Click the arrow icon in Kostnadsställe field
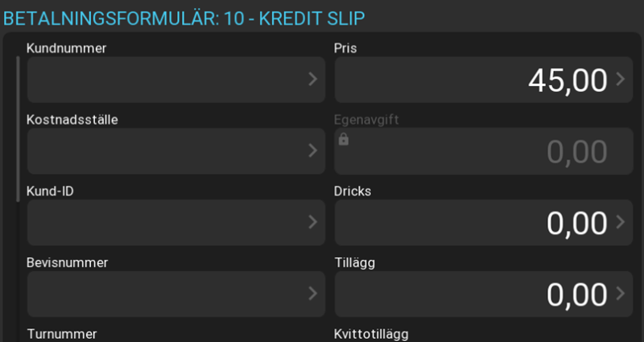Viewport: 644px width, 342px height. point(312,150)
